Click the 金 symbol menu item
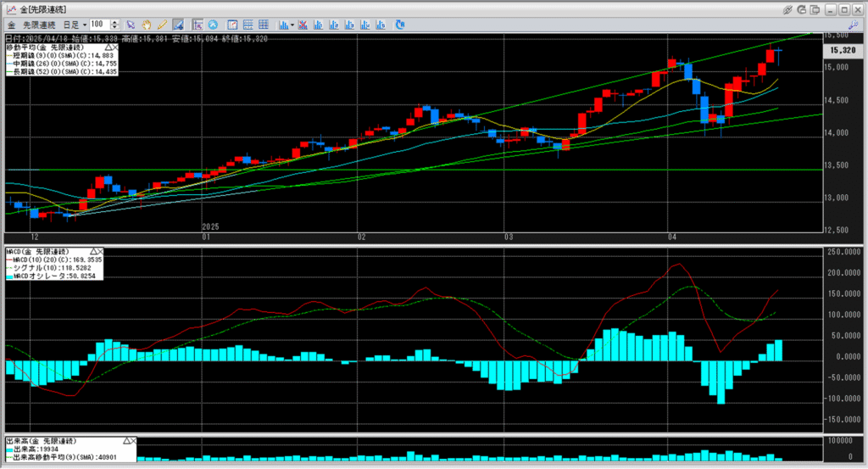Screen dimensions: 868x469 click(x=10, y=25)
